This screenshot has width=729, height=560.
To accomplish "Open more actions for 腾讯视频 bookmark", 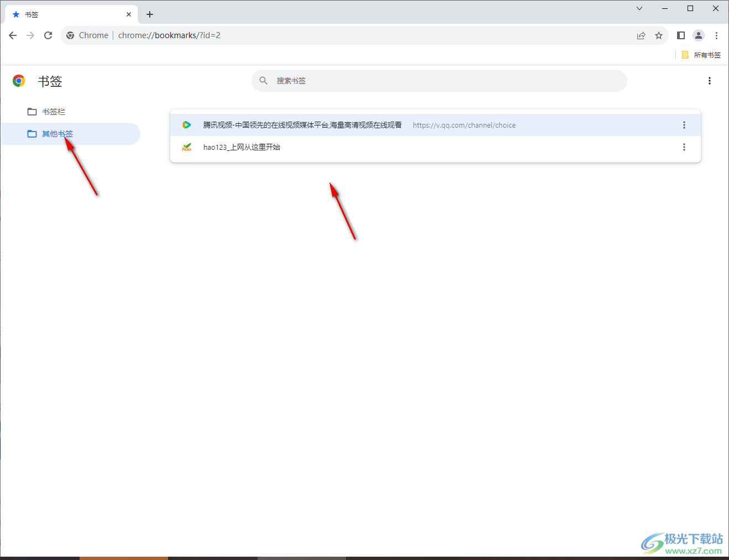I will [x=684, y=125].
